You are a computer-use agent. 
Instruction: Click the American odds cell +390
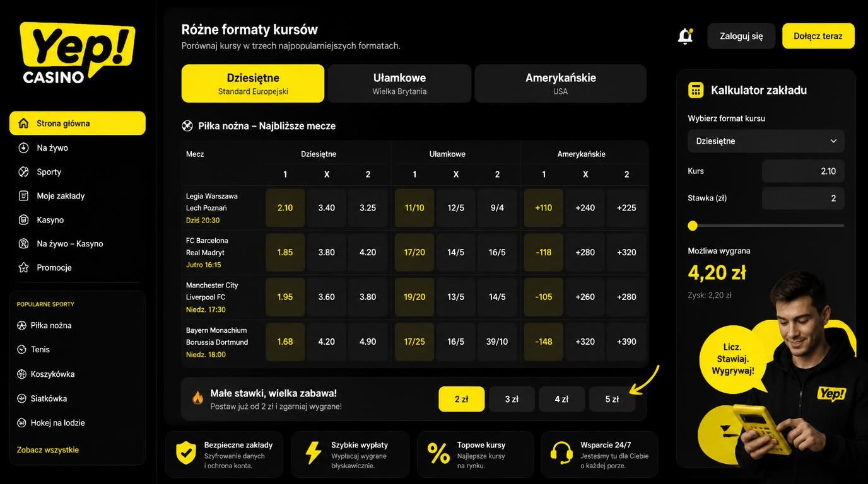point(626,342)
